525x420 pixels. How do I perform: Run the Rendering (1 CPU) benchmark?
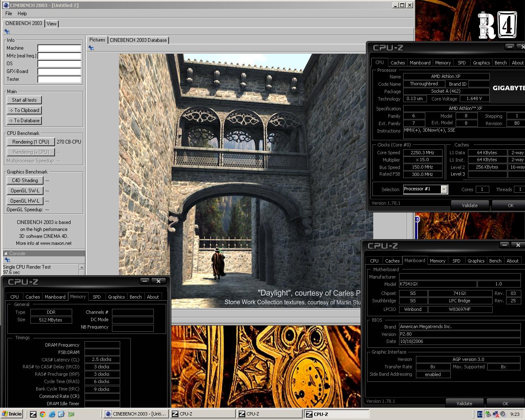[x=31, y=142]
